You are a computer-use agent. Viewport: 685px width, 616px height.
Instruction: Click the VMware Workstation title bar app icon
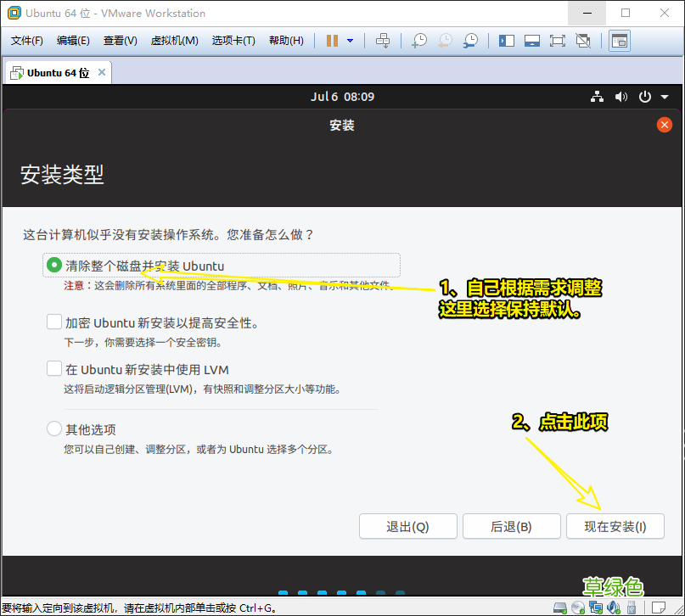coord(14,13)
